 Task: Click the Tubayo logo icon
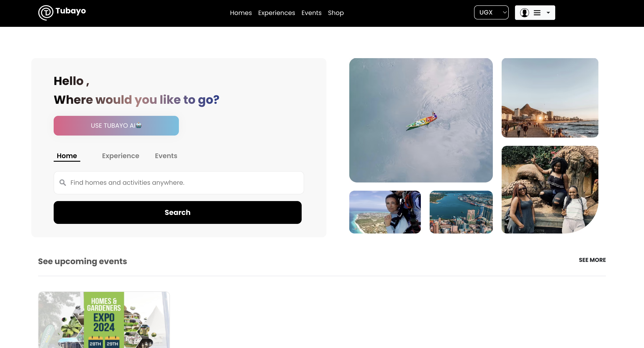(x=46, y=13)
